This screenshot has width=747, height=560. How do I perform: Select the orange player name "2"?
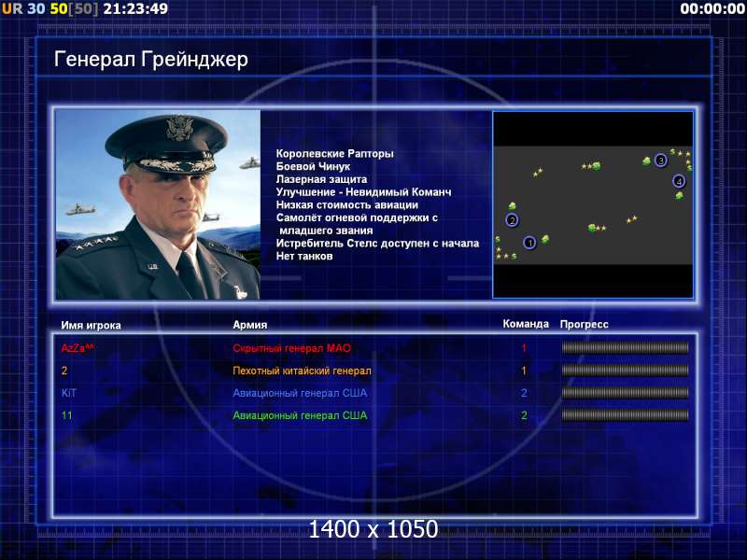point(64,371)
